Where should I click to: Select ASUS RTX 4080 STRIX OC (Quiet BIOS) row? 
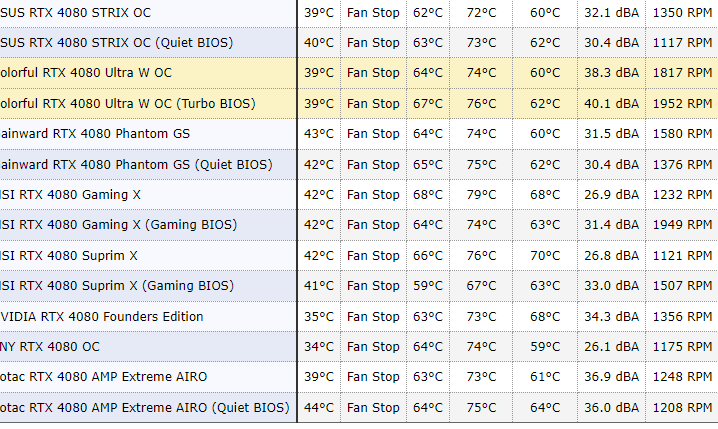(x=118, y=42)
